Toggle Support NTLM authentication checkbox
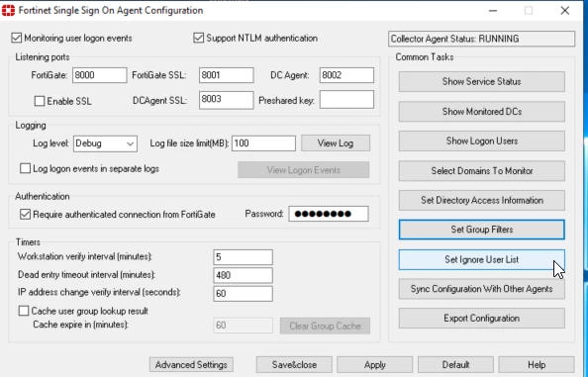 198,38
